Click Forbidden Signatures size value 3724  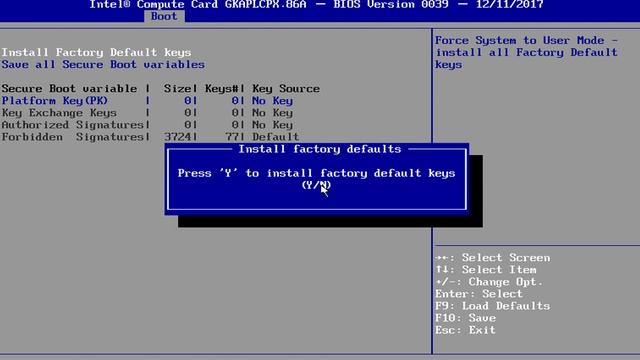point(178,137)
